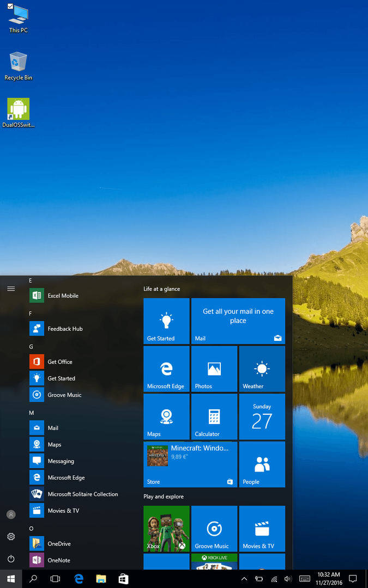
Task: Launch the Microsoft Edge tile
Action: (x=166, y=369)
